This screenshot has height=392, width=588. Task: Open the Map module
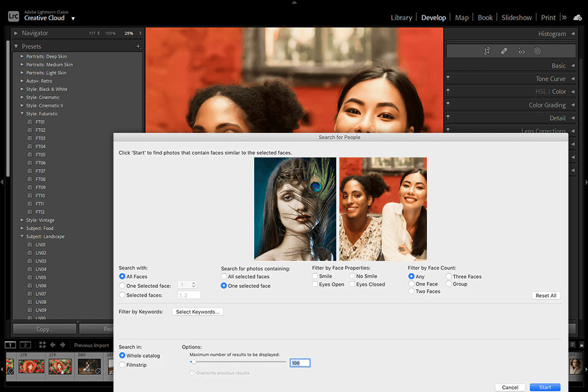462,18
